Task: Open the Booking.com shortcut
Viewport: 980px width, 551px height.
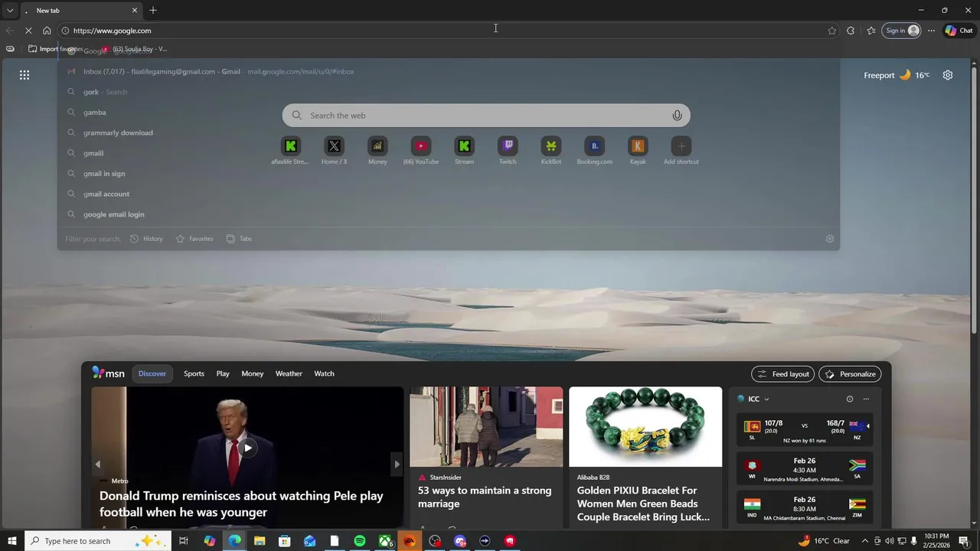Action: 594,151
